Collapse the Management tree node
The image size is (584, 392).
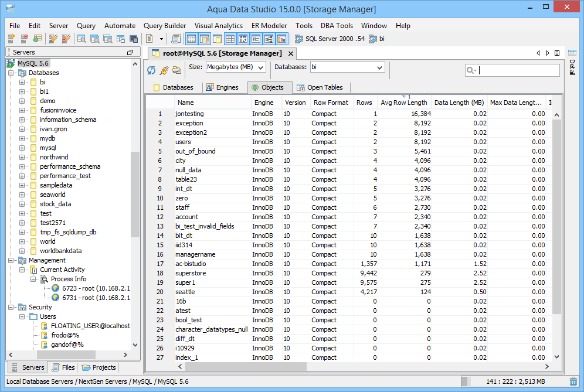11,260
